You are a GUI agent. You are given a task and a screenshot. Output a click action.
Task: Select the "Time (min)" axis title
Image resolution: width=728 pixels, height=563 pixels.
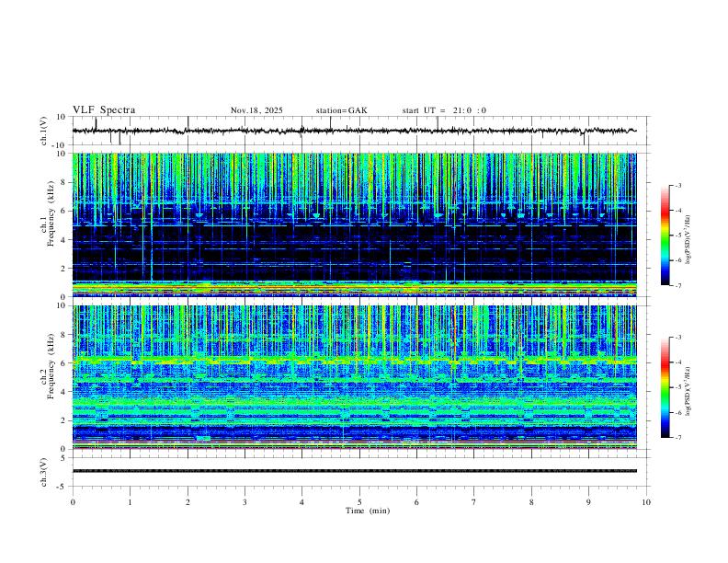click(x=368, y=511)
